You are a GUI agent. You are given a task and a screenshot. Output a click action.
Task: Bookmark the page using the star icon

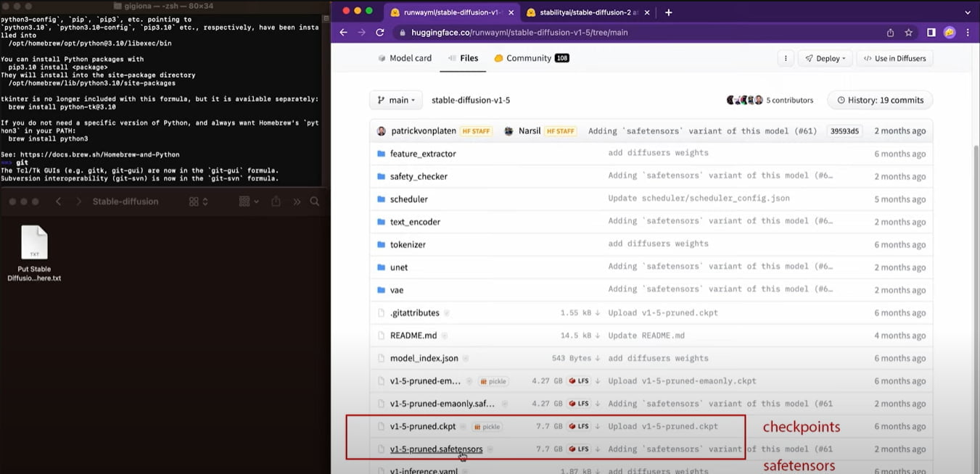[x=909, y=32]
